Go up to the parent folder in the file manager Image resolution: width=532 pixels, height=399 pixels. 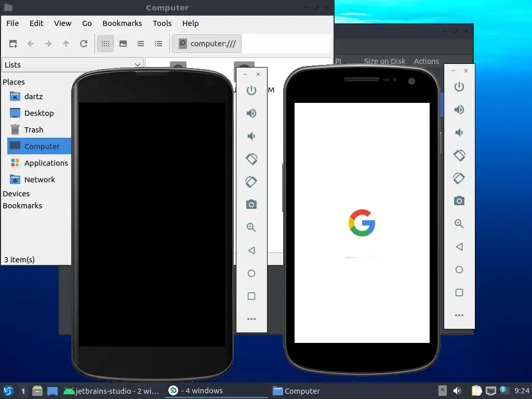click(66, 44)
